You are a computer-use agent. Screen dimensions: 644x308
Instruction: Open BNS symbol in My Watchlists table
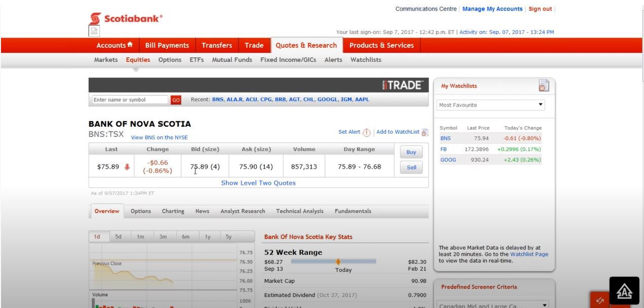point(446,138)
